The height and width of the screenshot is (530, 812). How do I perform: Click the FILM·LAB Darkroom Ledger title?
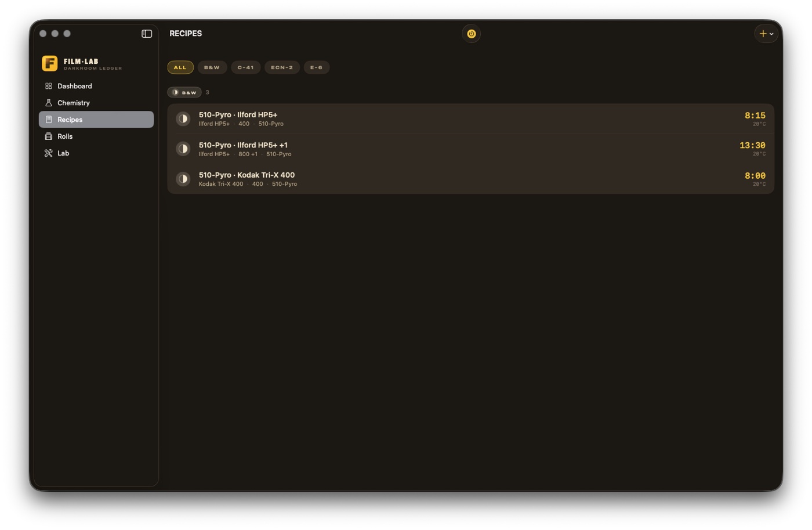[x=93, y=64]
